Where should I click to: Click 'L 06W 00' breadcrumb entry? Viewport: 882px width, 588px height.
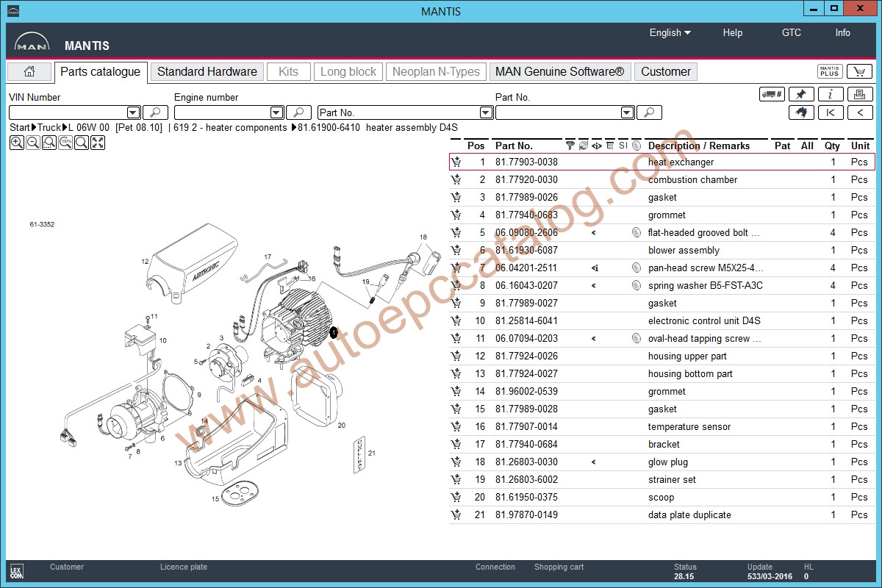89,127
